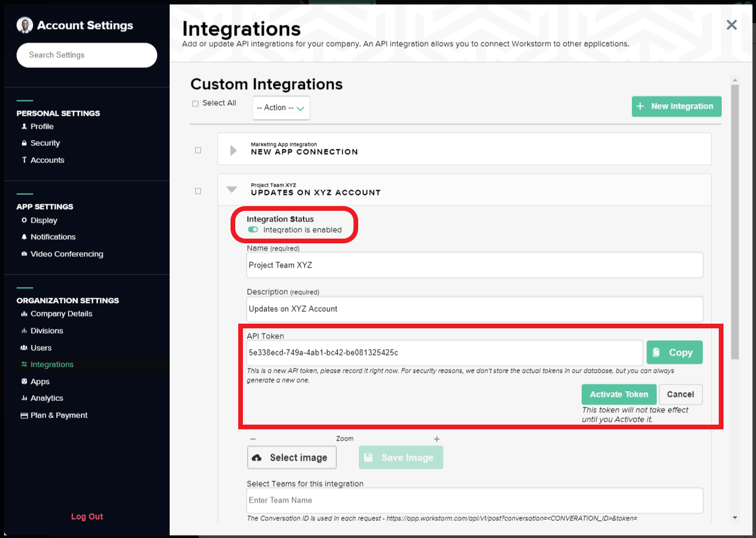Click the Search Settings input field
The image size is (756, 538).
87,55
